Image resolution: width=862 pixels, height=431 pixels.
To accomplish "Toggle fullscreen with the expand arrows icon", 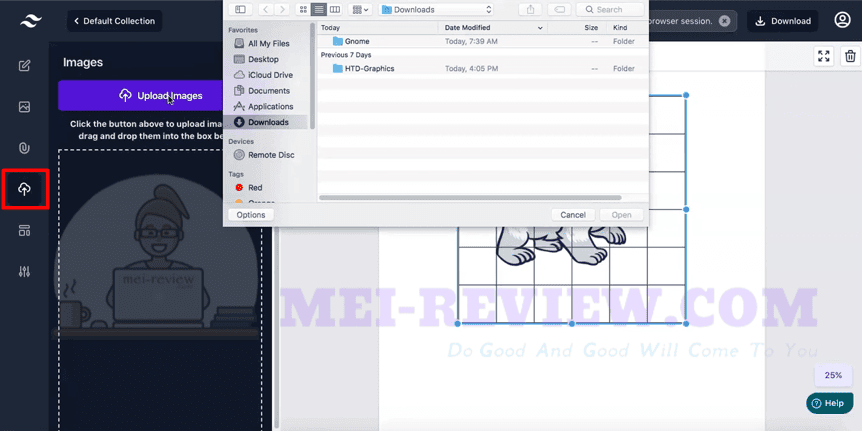I will 824,56.
